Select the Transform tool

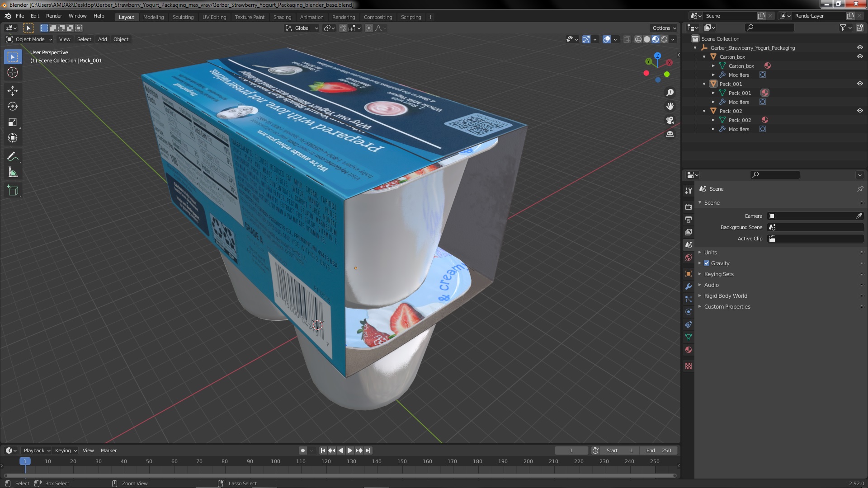(13, 138)
